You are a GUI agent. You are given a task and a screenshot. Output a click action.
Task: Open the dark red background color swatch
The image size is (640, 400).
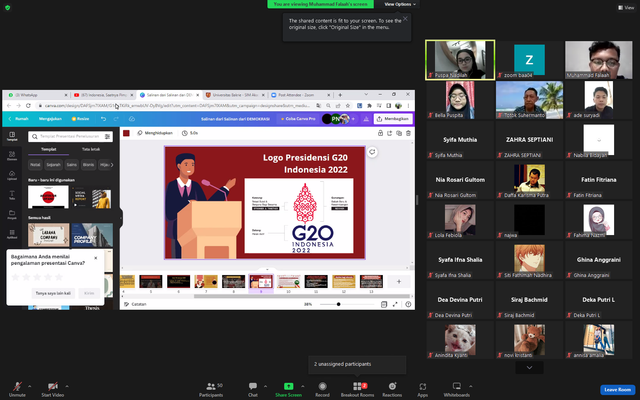[127, 133]
